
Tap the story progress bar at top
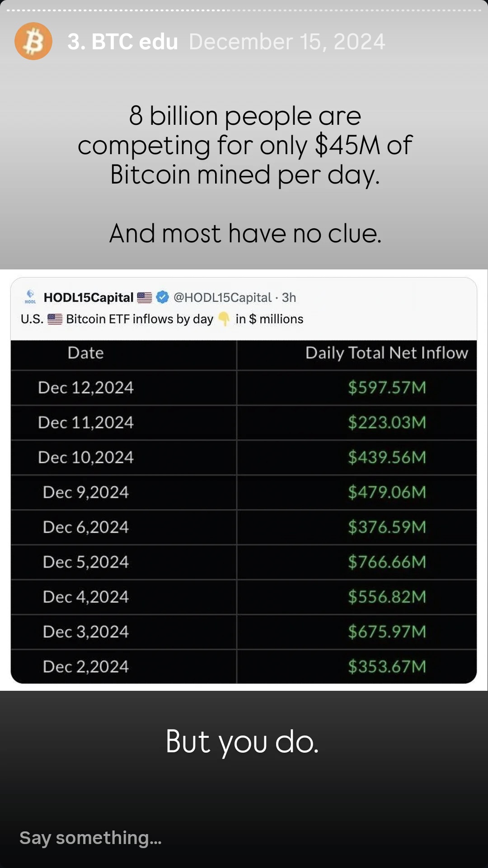point(244,10)
